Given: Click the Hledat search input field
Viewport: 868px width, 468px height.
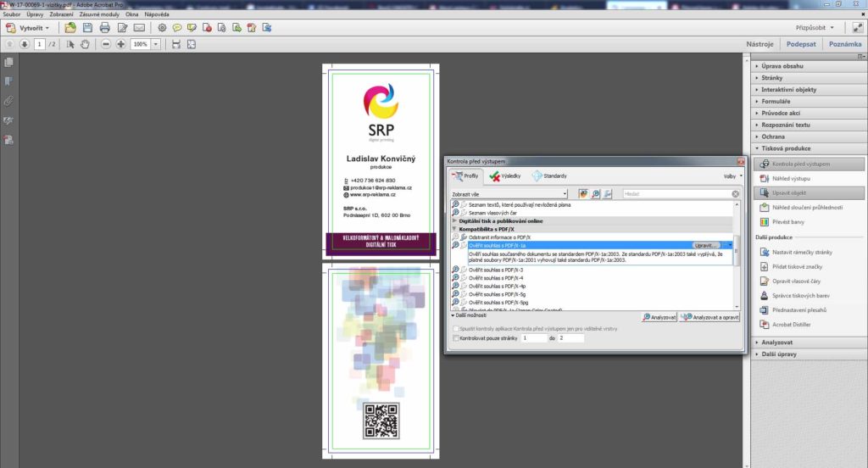Looking at the screenshot, I should 676,194.
